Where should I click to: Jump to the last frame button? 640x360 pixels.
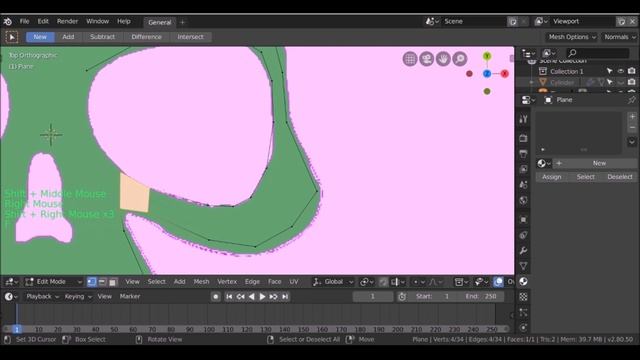click(x=285, y=297)
